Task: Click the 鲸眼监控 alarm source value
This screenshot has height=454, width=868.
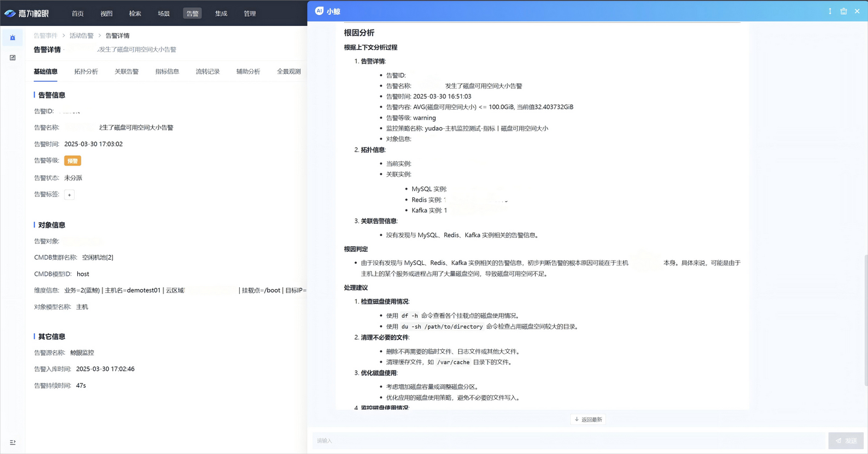Action: pyautogui.click(x=82, y=353)
